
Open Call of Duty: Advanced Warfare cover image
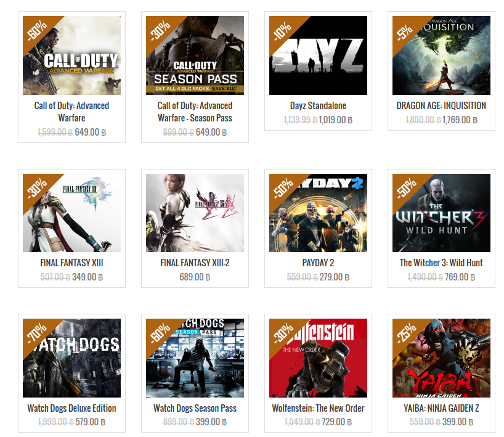[x=71, y=55]
